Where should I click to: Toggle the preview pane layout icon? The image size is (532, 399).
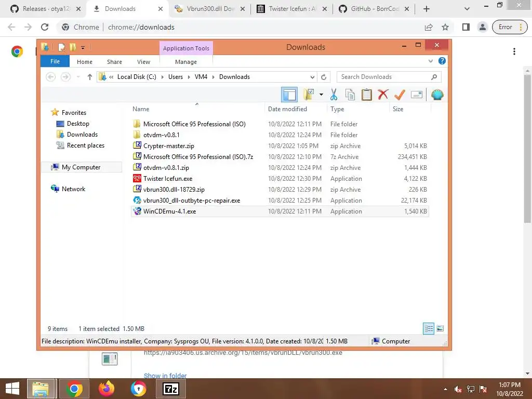point(289,95)
